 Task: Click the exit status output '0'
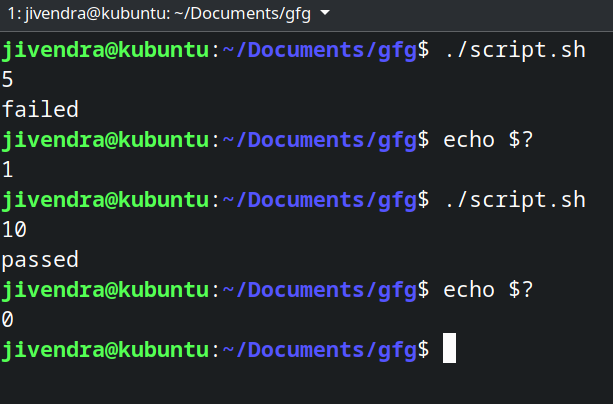pos(8,319)
